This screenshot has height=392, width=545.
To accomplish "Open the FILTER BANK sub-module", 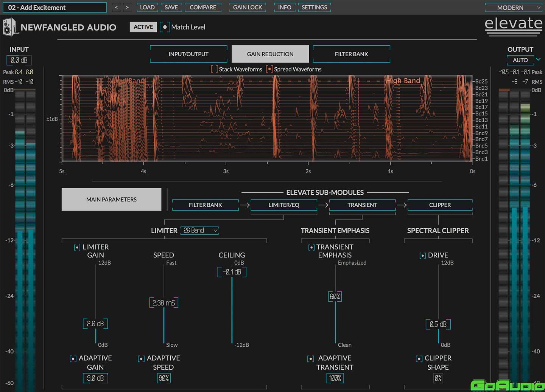I will point(206,205).
